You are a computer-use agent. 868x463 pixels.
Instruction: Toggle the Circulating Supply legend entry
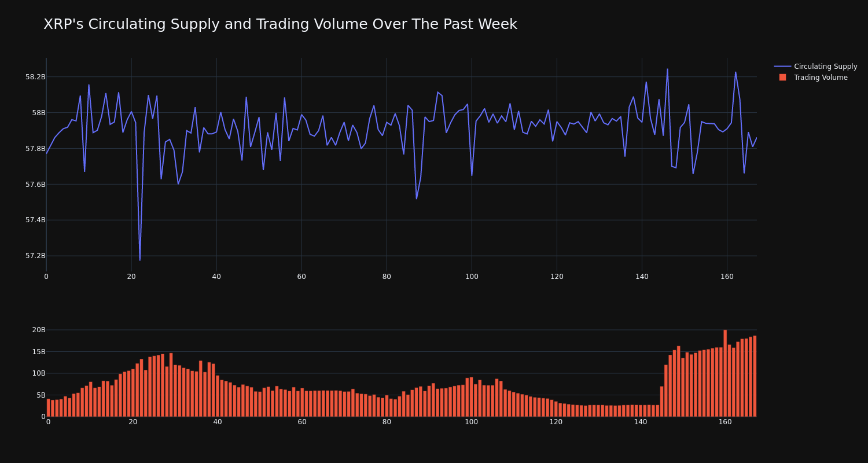815,67
